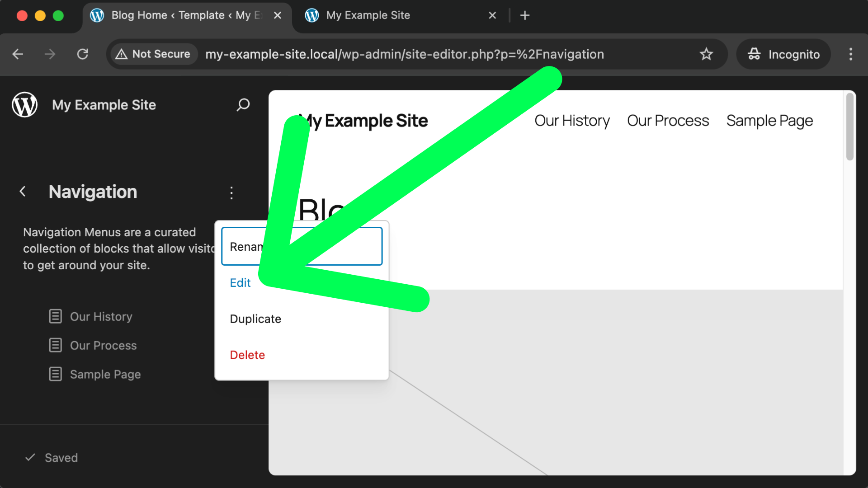Screen dimensions: 868x488
Task: Click Our Process link in preview header
Action: 668,121
